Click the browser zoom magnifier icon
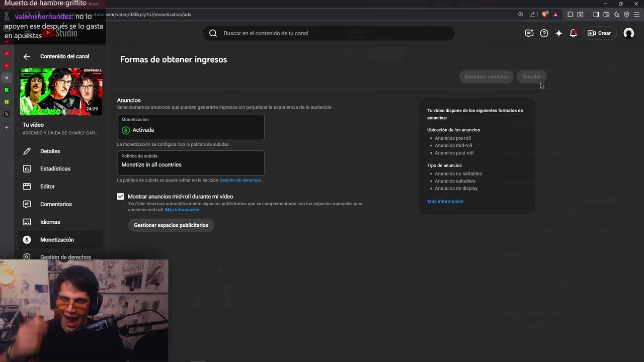This screenshot has width=644, height=362. (521, 15)
